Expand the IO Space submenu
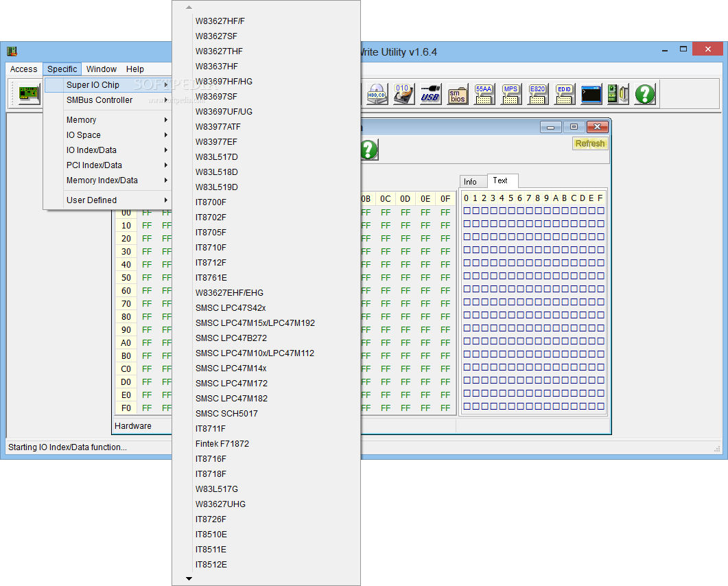This screenshot has width=728, height=586. (108, 135)
